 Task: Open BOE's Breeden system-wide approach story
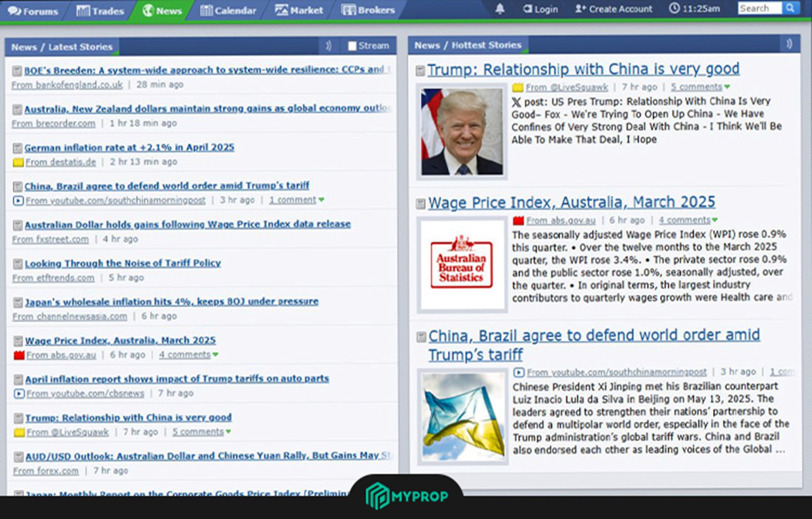pyautogui.click(x=207, y=70)
